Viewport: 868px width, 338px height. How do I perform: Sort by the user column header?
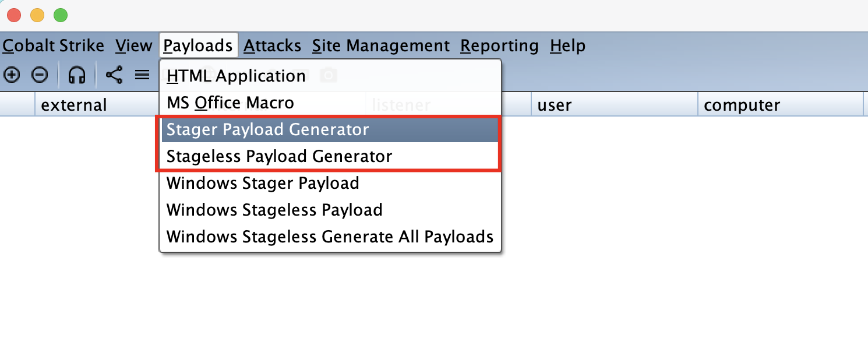pyautogui.click(x=555, y=105)
